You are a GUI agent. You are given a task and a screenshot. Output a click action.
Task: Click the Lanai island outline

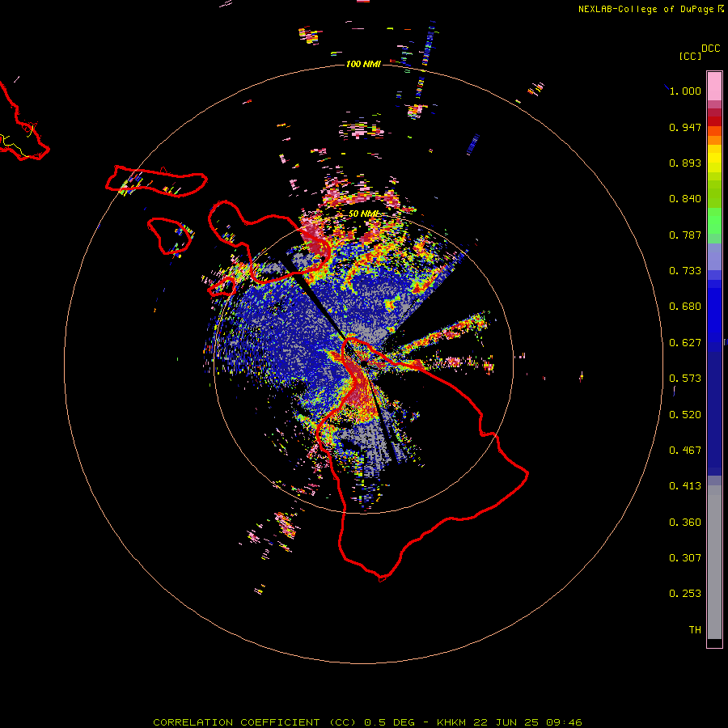[x=170, y=236]
